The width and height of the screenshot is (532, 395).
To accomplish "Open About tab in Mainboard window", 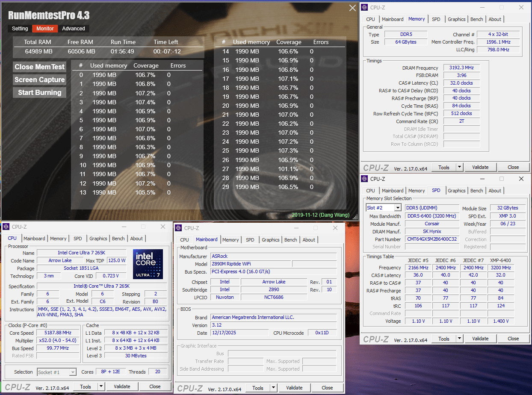I will coord(309,240).
